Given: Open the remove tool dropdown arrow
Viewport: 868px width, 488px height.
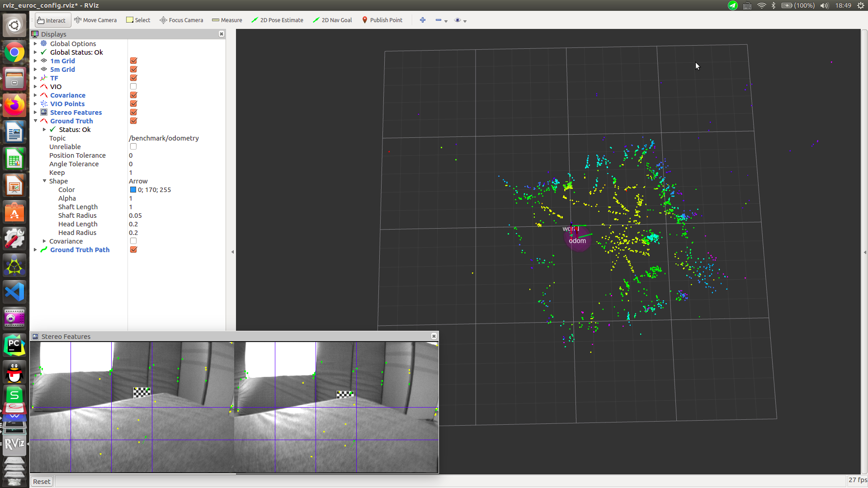Looking at the screenshot, I should click(446, 21).
